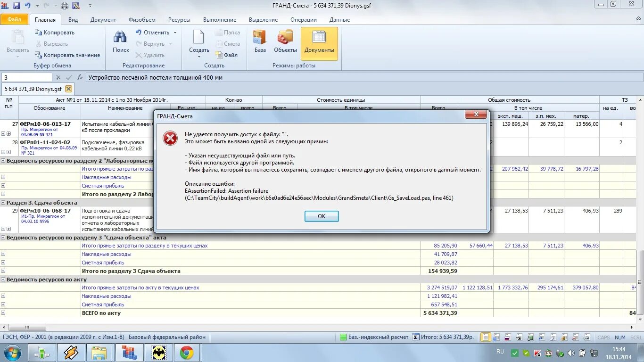Expand Ведомость ресурсов по акту

point(3,280)
